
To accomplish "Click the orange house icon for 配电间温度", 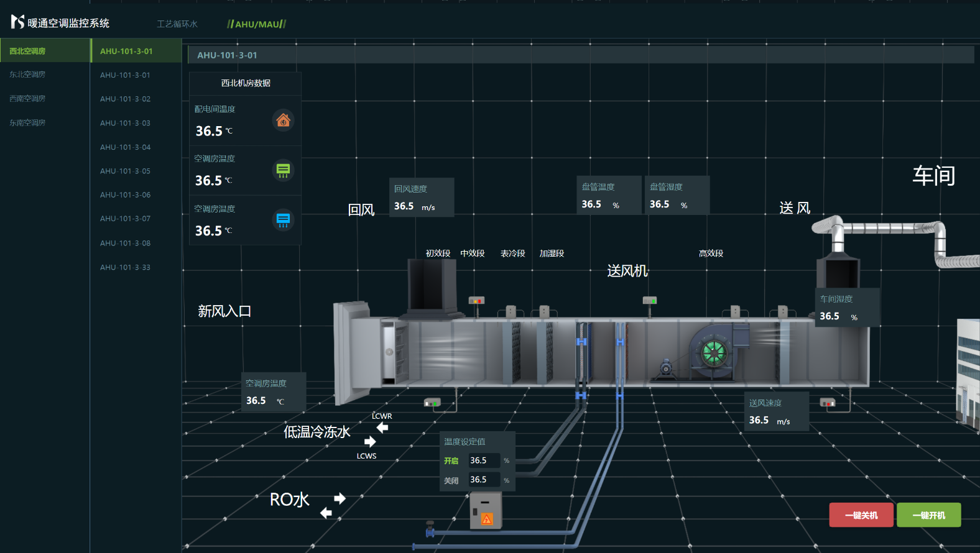I will pos(283,120).
